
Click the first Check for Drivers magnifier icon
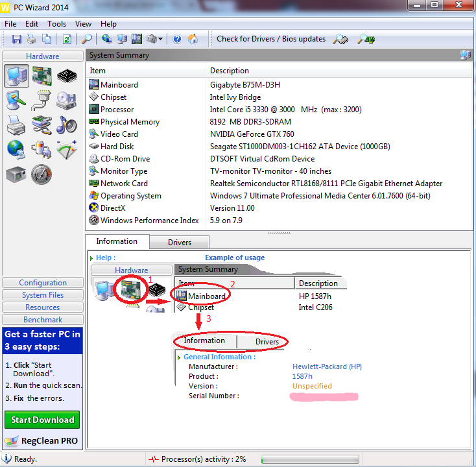pyautogui.click(x=340, y=39)
